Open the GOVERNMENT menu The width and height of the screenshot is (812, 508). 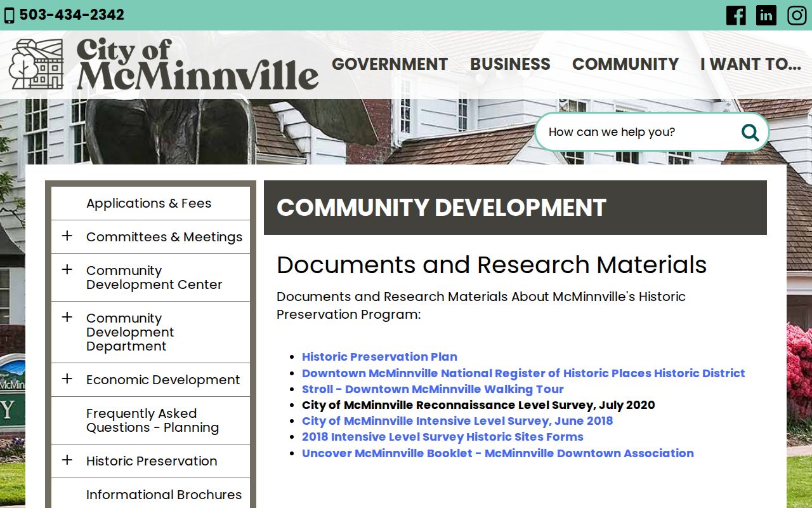click(390, 64)
